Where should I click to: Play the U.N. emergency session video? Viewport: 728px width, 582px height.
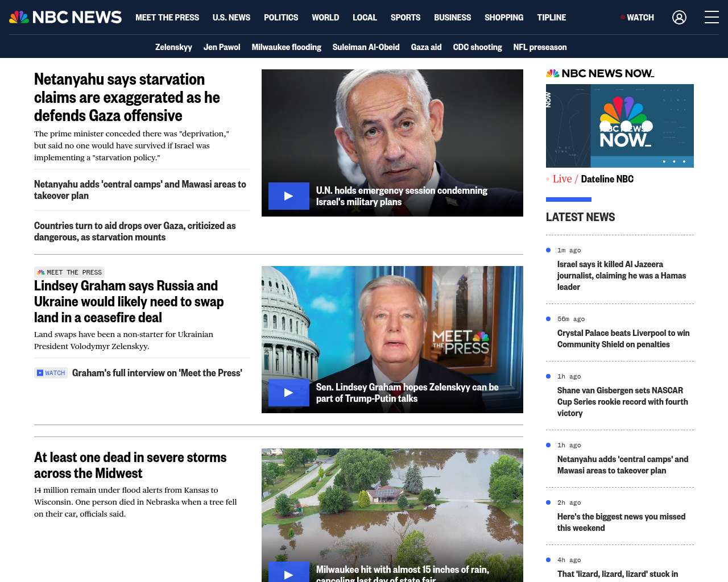pyautogui.click(x=289, y=196)
